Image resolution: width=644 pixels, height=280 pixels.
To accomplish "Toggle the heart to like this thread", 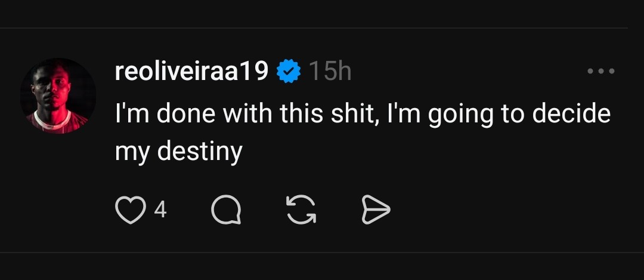I will (130, 210).
